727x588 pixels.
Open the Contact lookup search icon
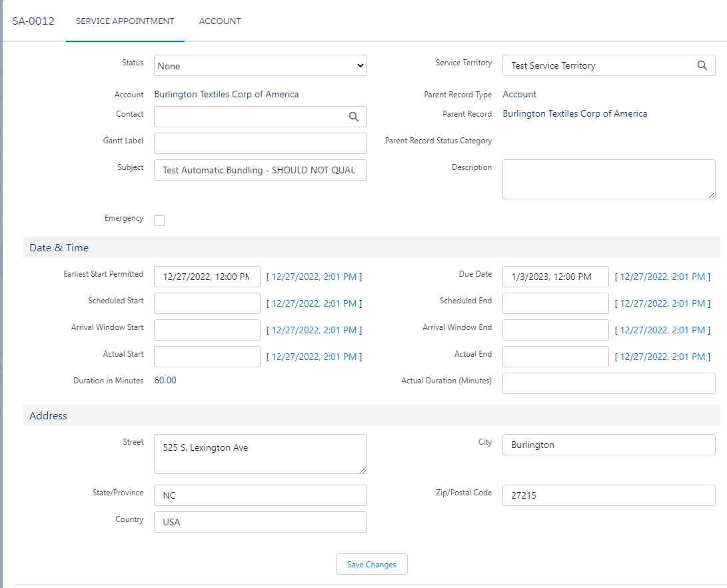coord(354,116)
